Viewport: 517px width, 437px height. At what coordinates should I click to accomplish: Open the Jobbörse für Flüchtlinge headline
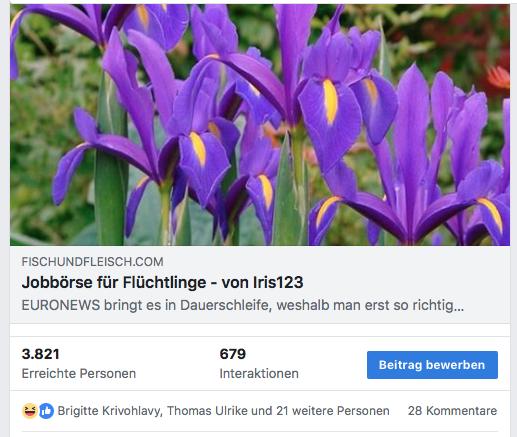[162, 282]
